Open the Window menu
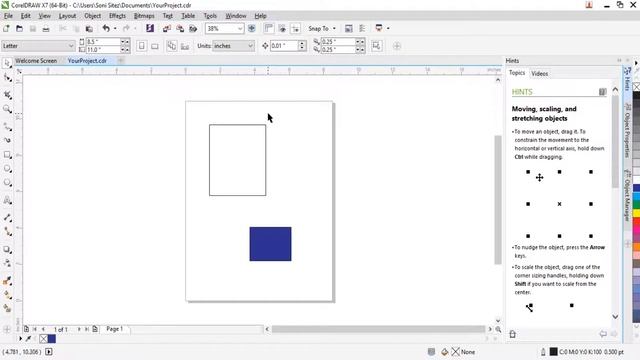This screenshot has height=360, width=640. 236,16
